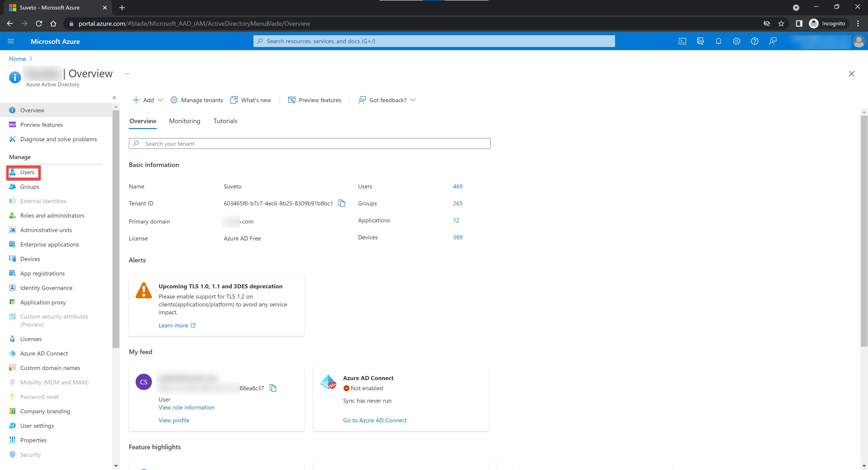868x470 pixels.
Task: Expand the Got feedback dropdown
Action: click(387, 100)
